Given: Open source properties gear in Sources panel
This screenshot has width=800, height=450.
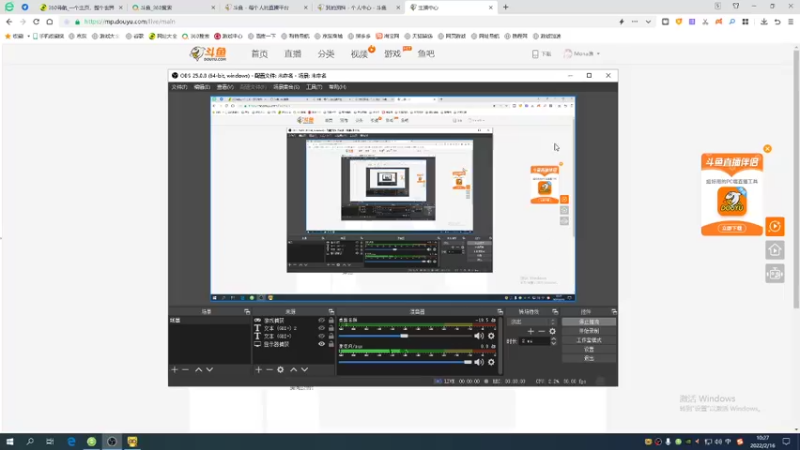Looking at the screenshot, I should point(280,369).
